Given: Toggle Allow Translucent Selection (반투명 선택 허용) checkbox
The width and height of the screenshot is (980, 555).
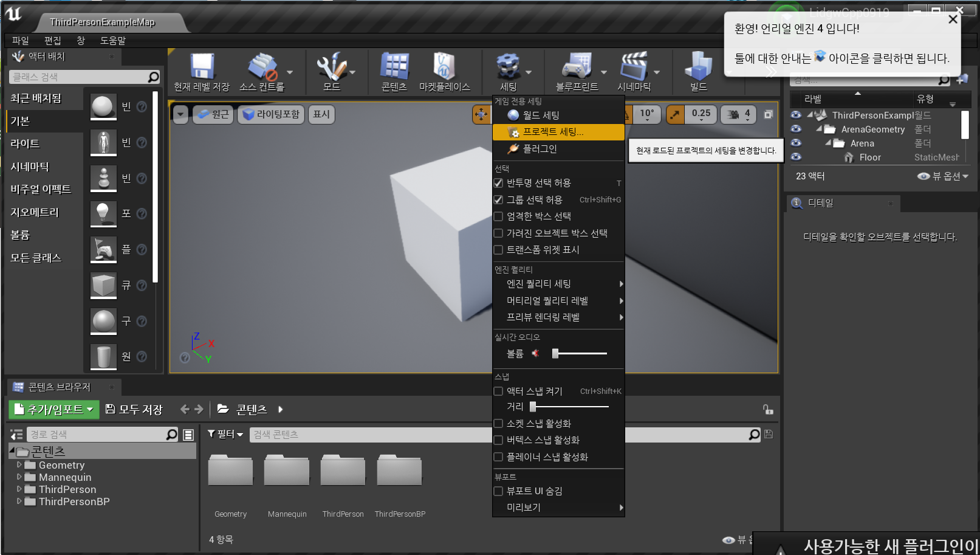Looking at the screenshot, I should 498,183.
